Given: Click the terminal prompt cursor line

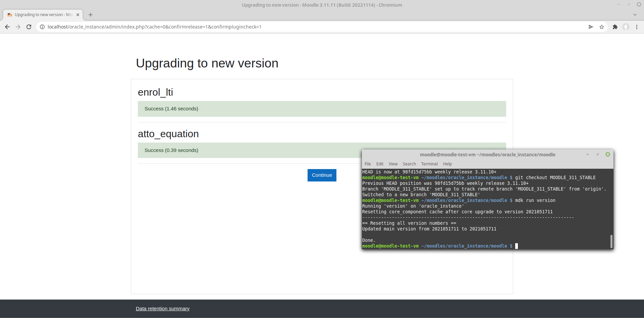Looking at the screenshot, I should 440,246.
